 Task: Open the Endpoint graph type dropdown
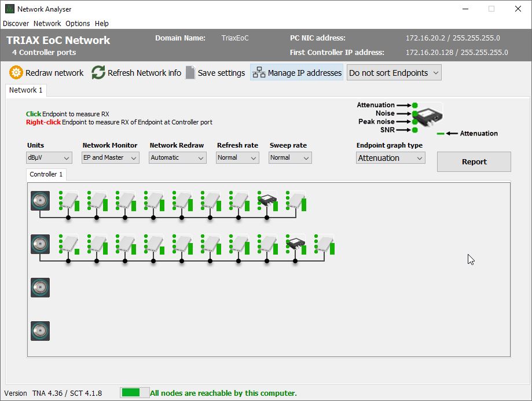pos(391,158)
